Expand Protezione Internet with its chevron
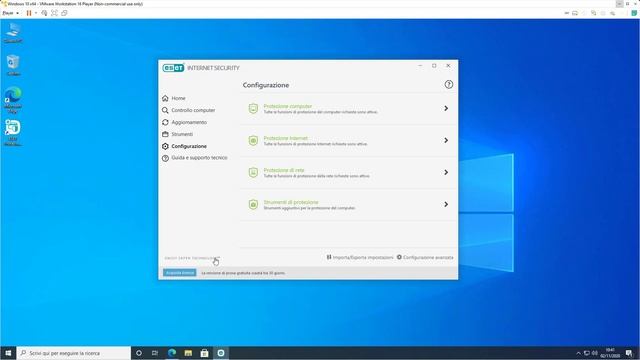The height and width of the screenshot is (360, 640). pos(446,140)
